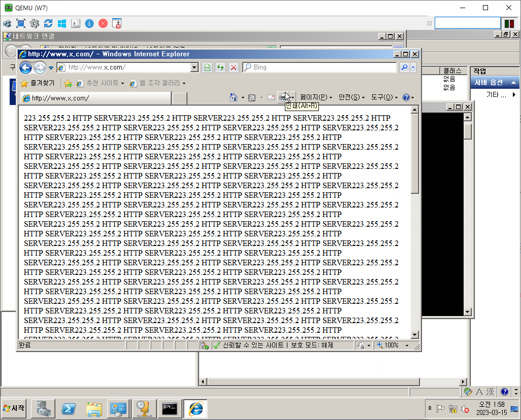Open Server Manager from taskbar
This screenshot has height=420, width=521.
coord(44,409)
